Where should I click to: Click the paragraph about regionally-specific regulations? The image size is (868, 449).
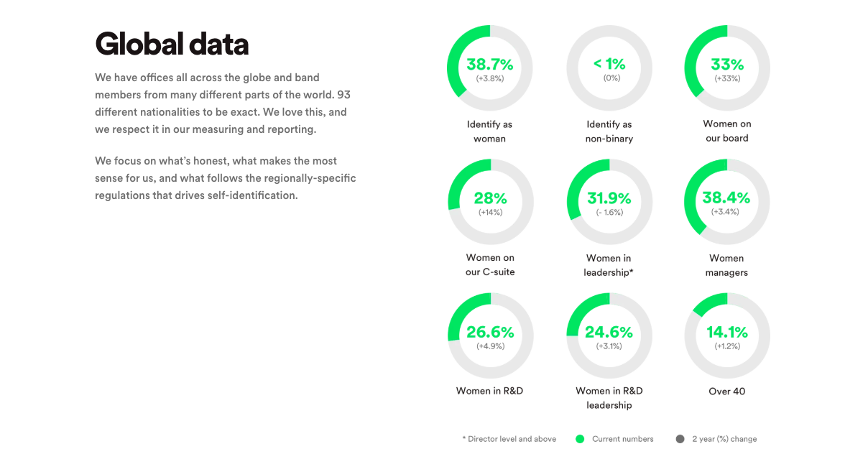tap(225, 178)
